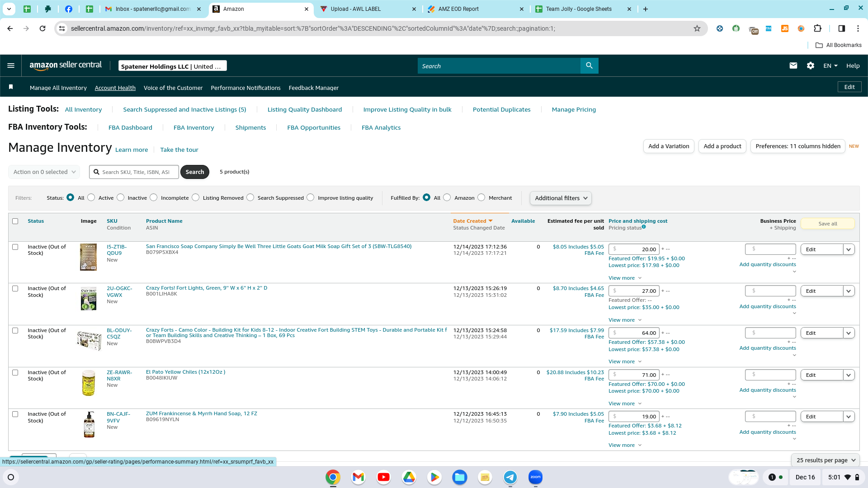Select the Search Suppressed status filter
The width and height of the screenshot is (868, 488).
(250, 197)
